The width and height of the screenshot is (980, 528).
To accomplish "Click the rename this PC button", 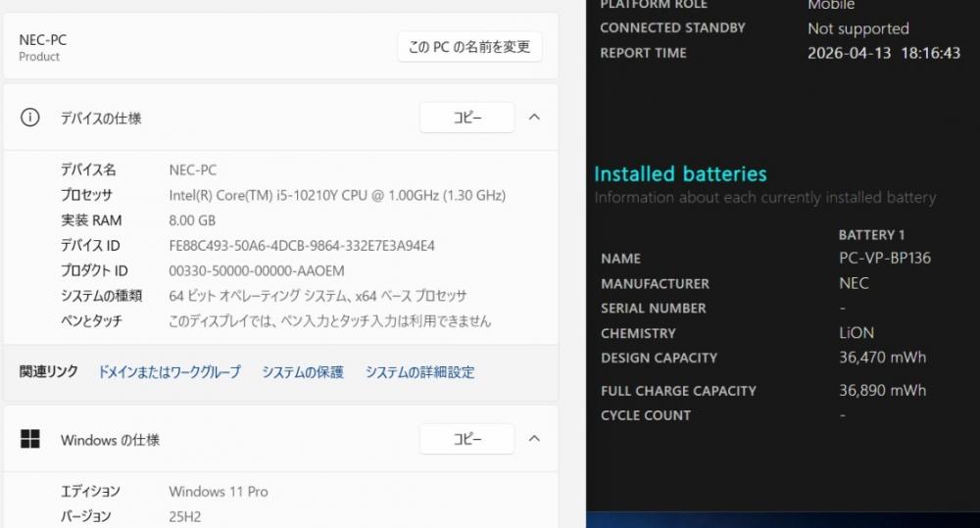I will click(x=469, y=47).
